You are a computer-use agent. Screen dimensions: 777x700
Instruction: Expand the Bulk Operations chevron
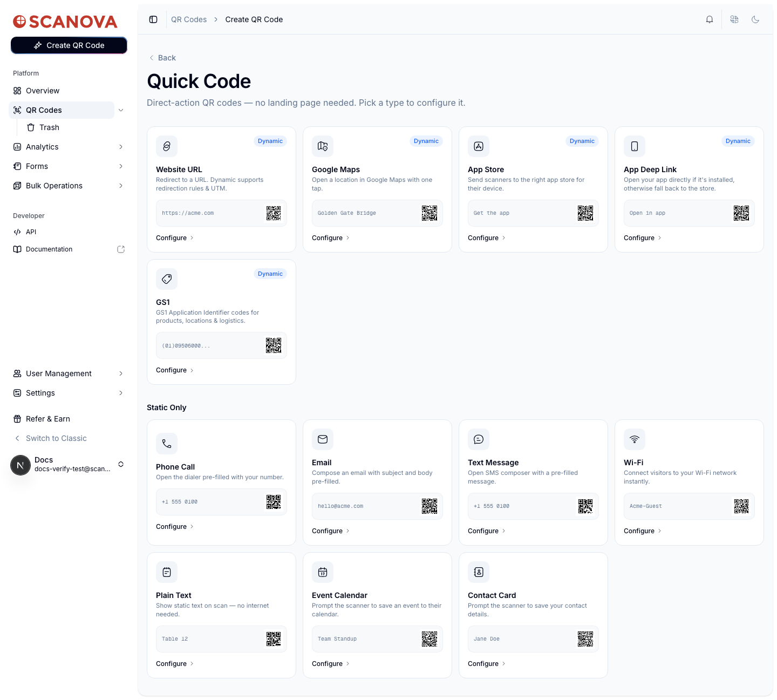121,186
